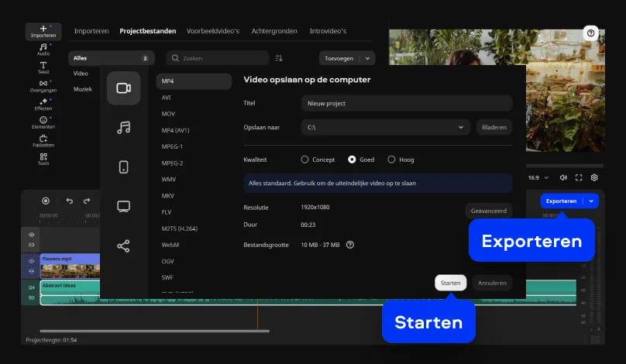The image size is (626, 364).
Task: Click the share/upload export category icon
Action: pos(123,246)
